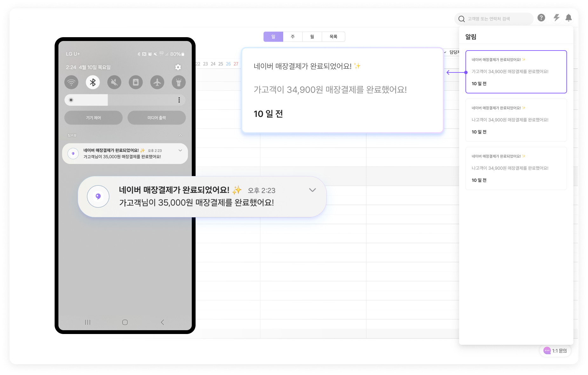Tap the 미디어 출력 button

pos(157,118)
